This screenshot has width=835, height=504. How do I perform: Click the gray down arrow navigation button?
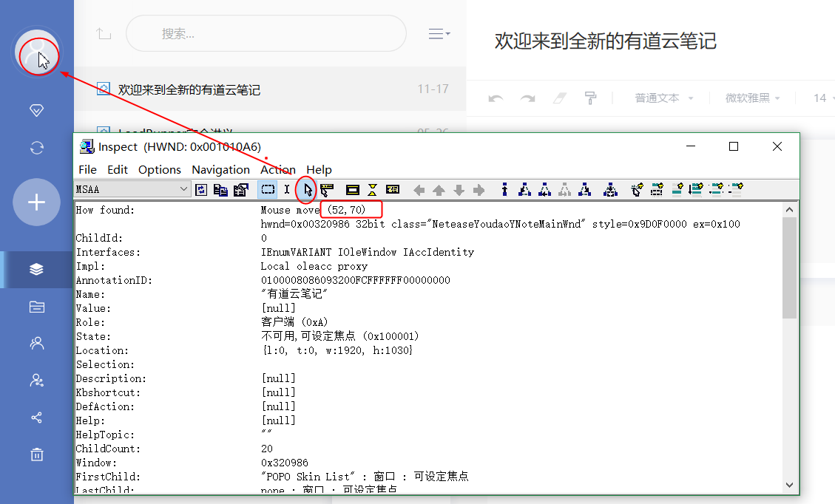[459, 190]
